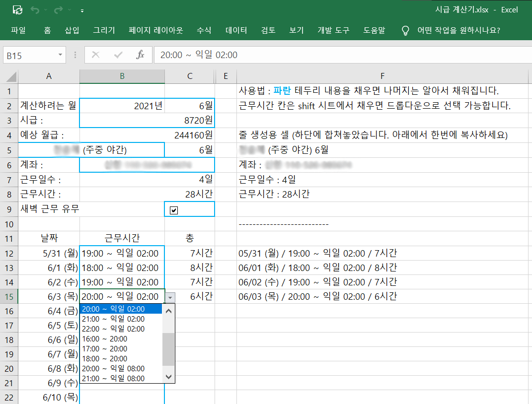Click the Select All corner triangle
532x404 pixels.
pyautogui.click(x=11, y=77)
